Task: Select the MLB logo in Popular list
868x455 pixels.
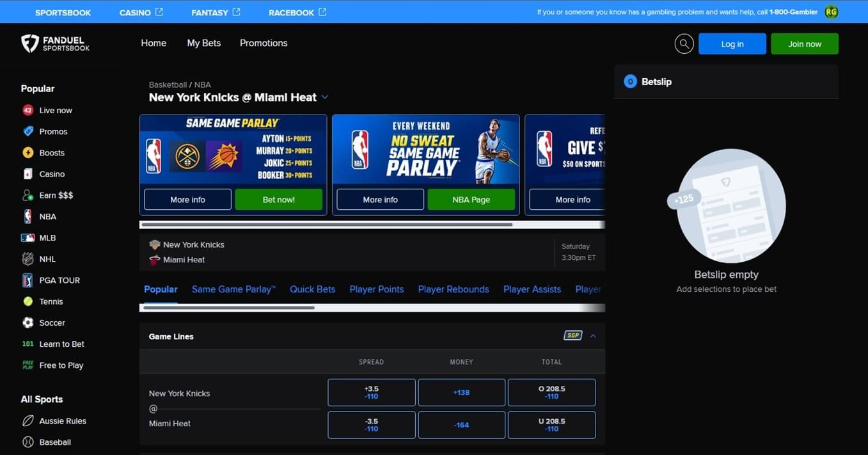Action: pos(28,237)
